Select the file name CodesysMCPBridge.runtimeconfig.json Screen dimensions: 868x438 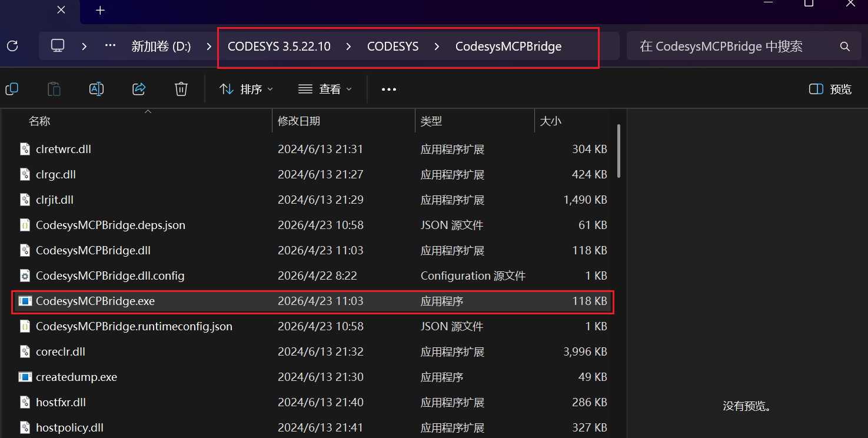coord(134,326)
